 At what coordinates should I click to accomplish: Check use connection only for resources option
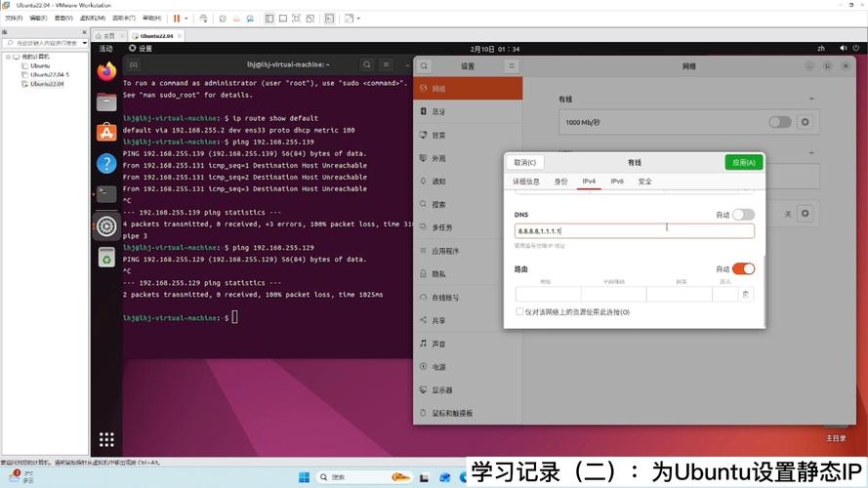coord(519,311)
